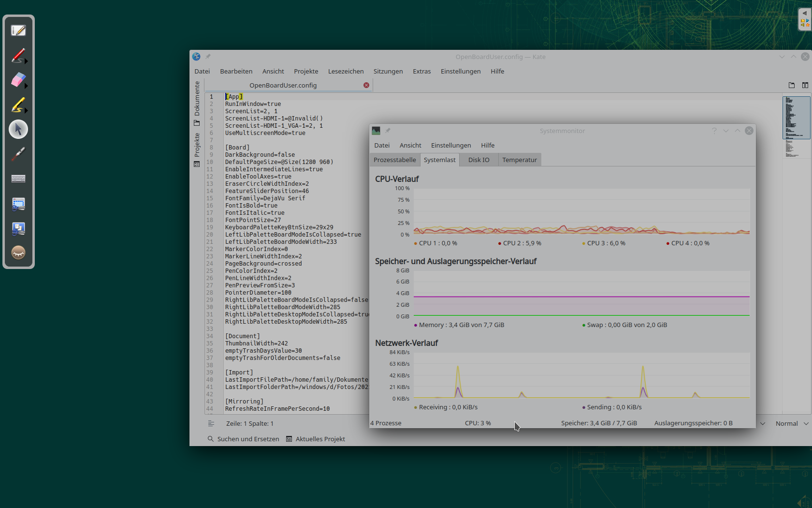812x508 pixels.
Task: Select the Pen tool in the OpenBoard toolbar
Action: 18,56
